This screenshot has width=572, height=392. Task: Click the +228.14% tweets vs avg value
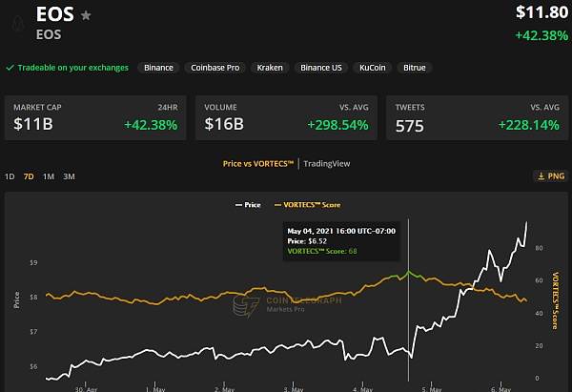pos(528,125)
